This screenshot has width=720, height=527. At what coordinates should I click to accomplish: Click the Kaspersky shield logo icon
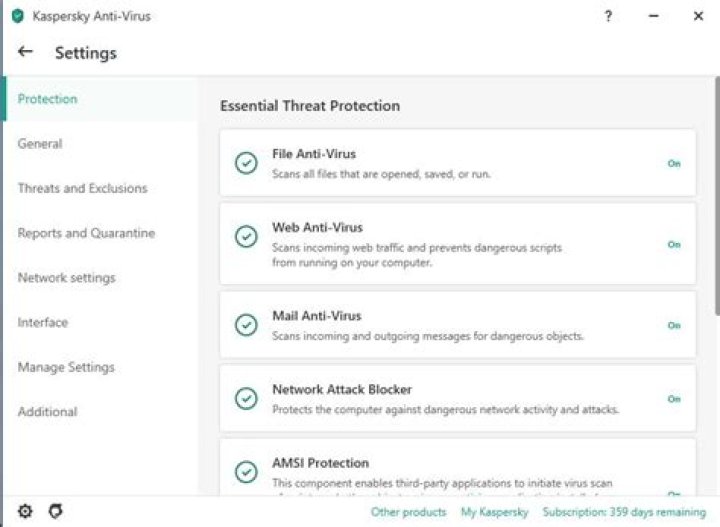[x=17, y=16]
